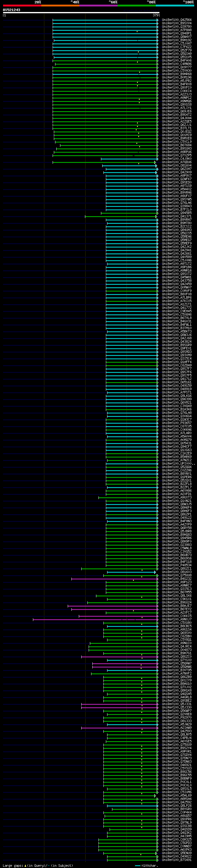Click hit label UniRef100_O81604
The width and height of the screenshot is (197, 868).
click(177, 165)
